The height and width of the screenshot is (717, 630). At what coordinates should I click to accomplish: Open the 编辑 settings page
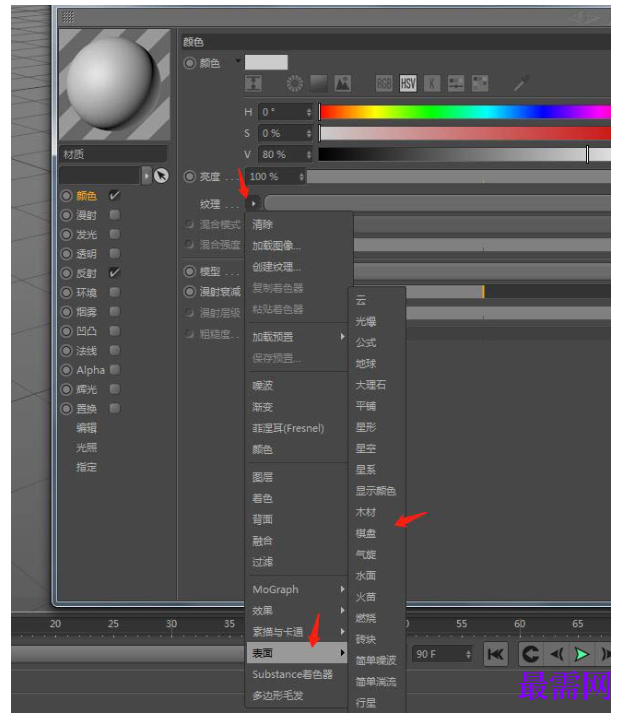coord(86,428)
